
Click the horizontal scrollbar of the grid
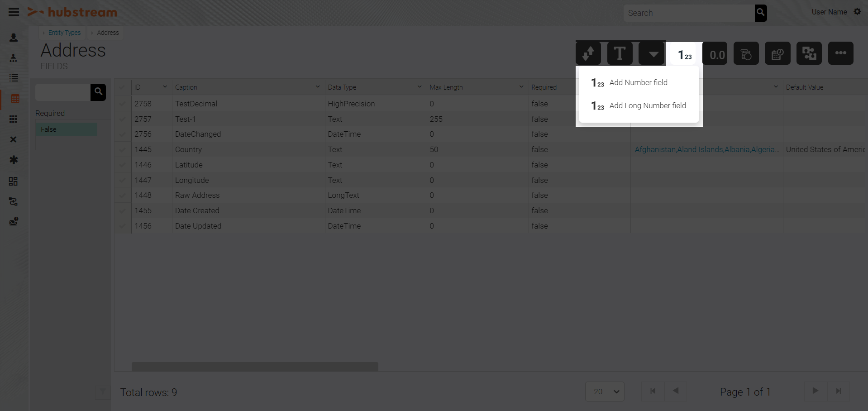(255, 367)
